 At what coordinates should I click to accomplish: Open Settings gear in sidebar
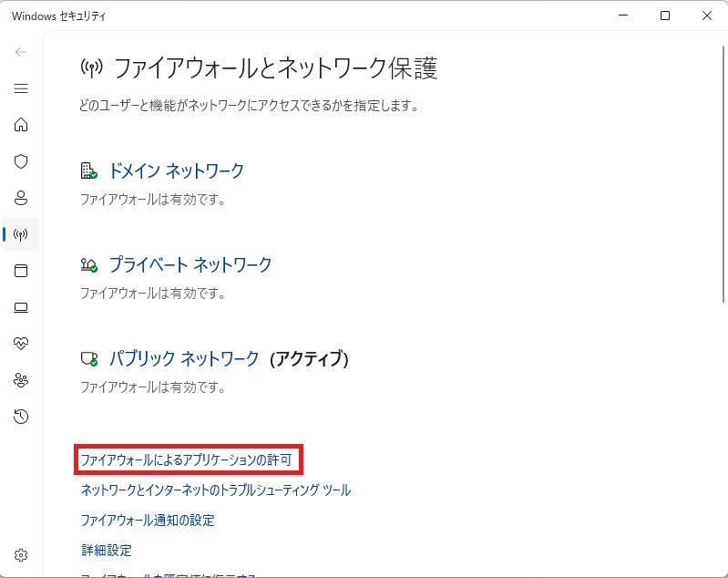point(21,555)
